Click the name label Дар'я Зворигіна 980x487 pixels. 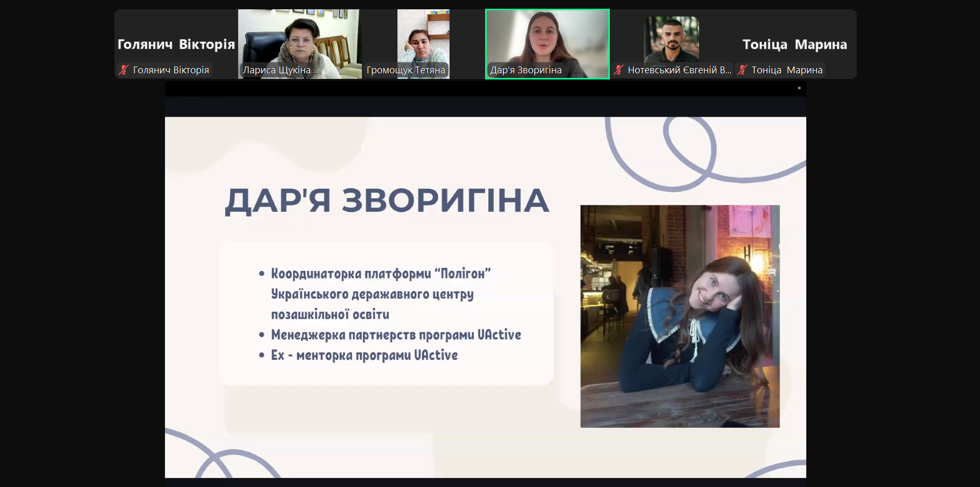pos(526,70)
